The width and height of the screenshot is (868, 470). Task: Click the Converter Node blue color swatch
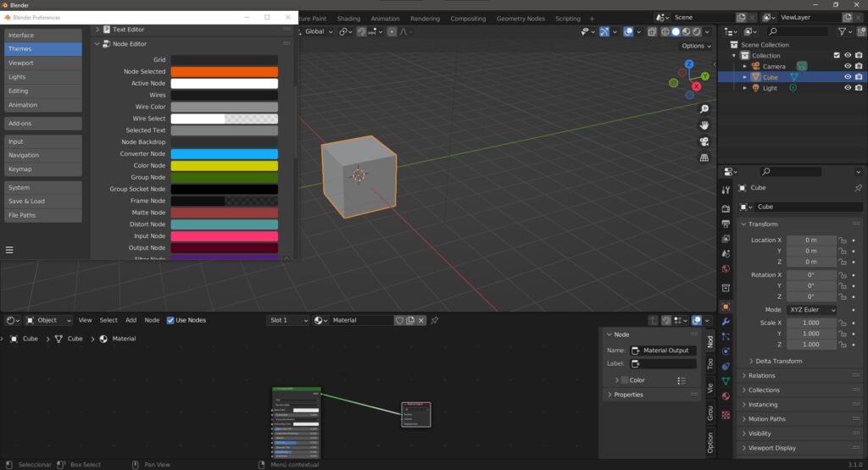point(224,154)
